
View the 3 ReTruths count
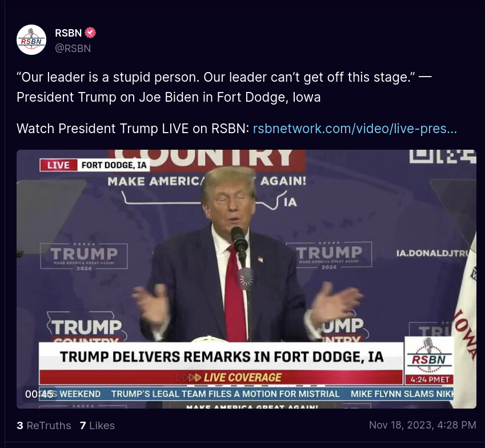(44, 425)
